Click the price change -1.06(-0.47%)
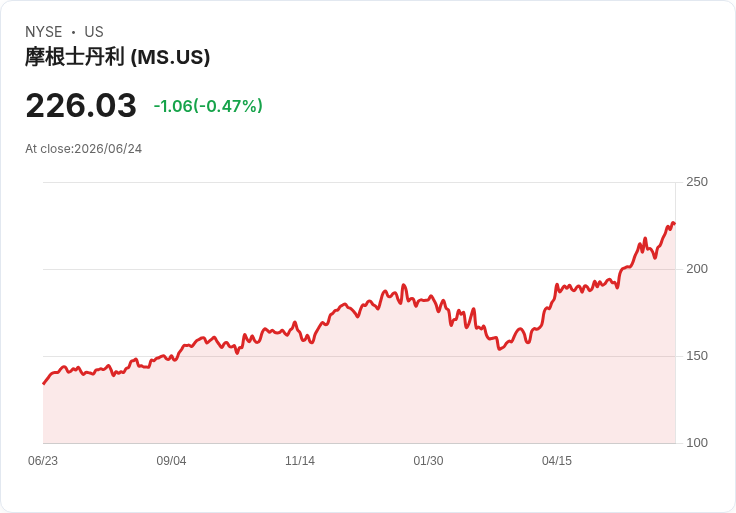This screenshot has height=513, width=736. coord(208,106)
